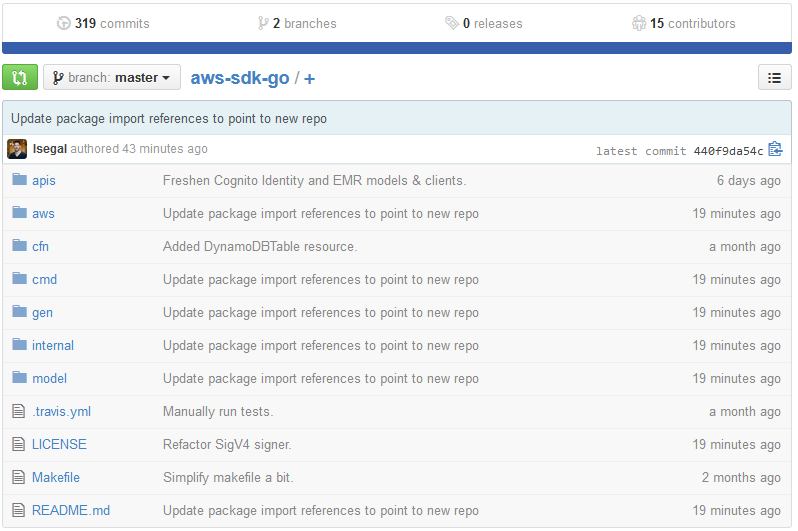Open the 319 commits tab
Viewport: 798px width, 531px height.
click(103, 23)
